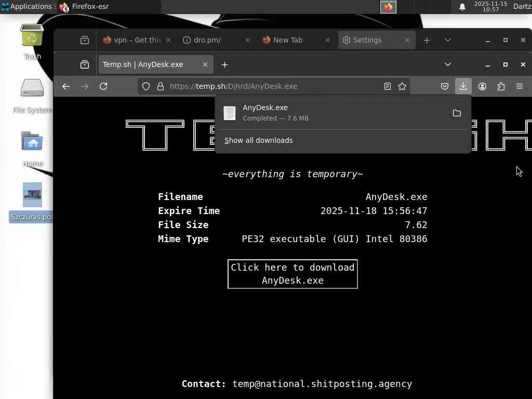Click the temp.sh URL address field

pyautogui.click(x=274, y=87)
